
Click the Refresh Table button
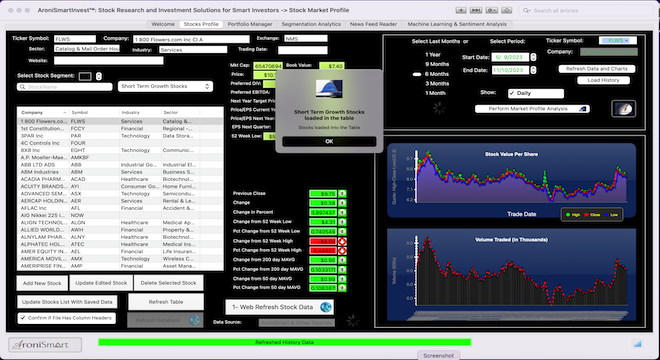[x=166, y=302]
